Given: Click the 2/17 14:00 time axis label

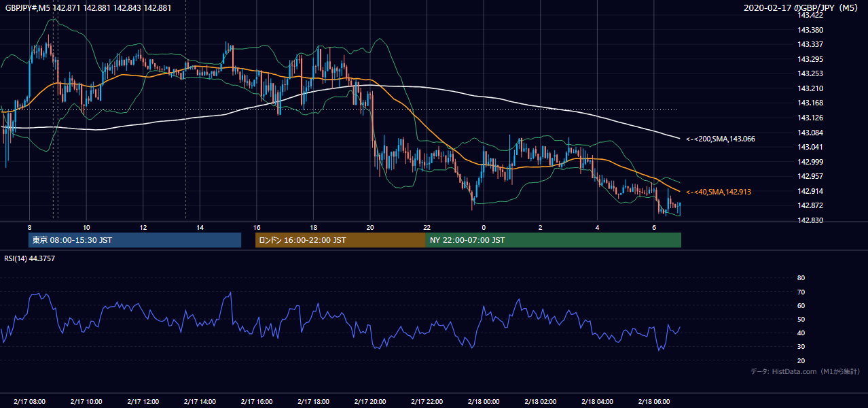Looking at the screenshot, I should tap(200, 402).
